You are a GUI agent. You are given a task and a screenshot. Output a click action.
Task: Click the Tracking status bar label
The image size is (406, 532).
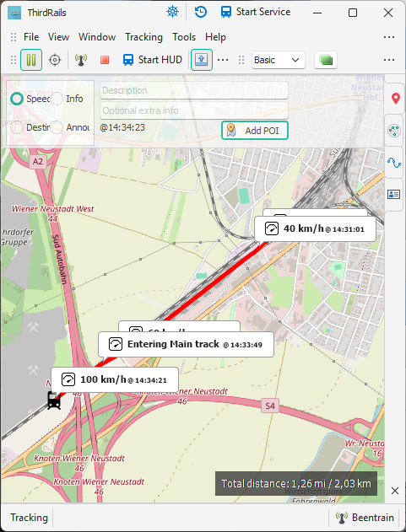pos(29,518)
